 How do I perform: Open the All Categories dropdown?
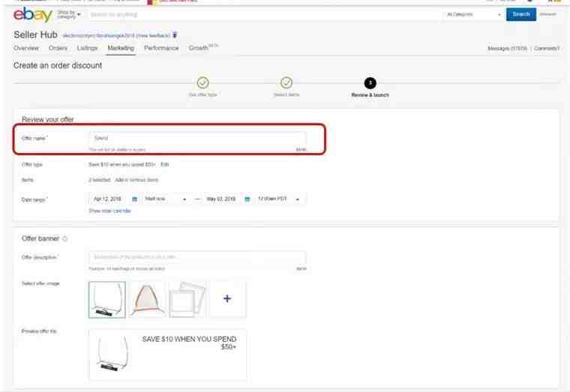[473, 14]
